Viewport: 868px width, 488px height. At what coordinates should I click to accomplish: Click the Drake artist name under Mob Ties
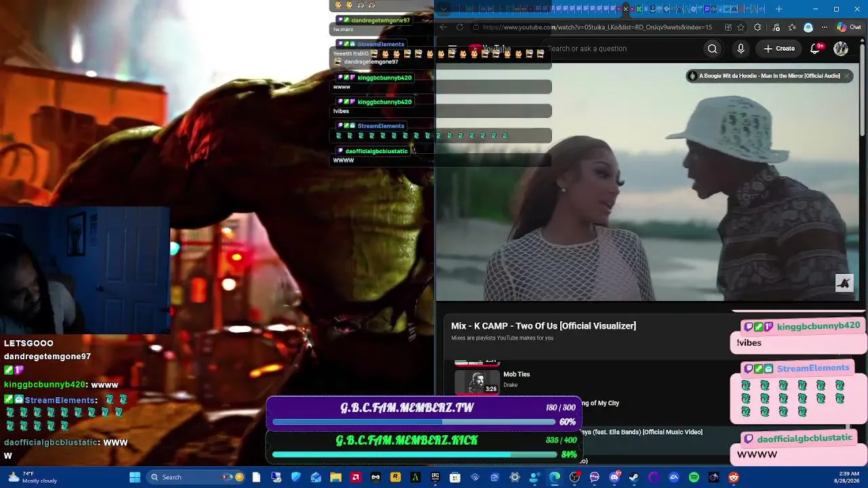pos(511,385)
